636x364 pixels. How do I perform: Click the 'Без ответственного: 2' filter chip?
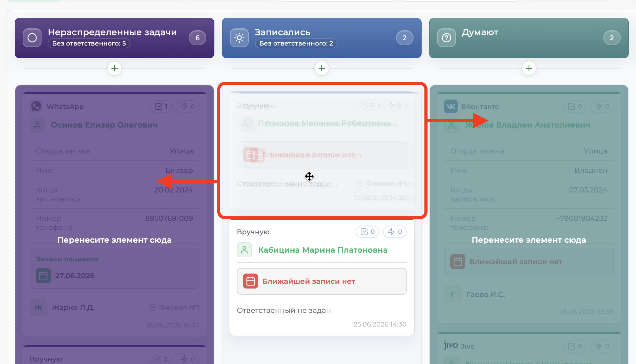point(296,43)
